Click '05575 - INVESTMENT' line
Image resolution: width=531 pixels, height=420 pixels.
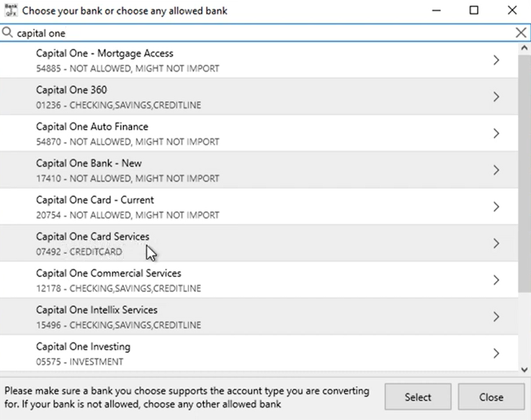tap(79, 362)
